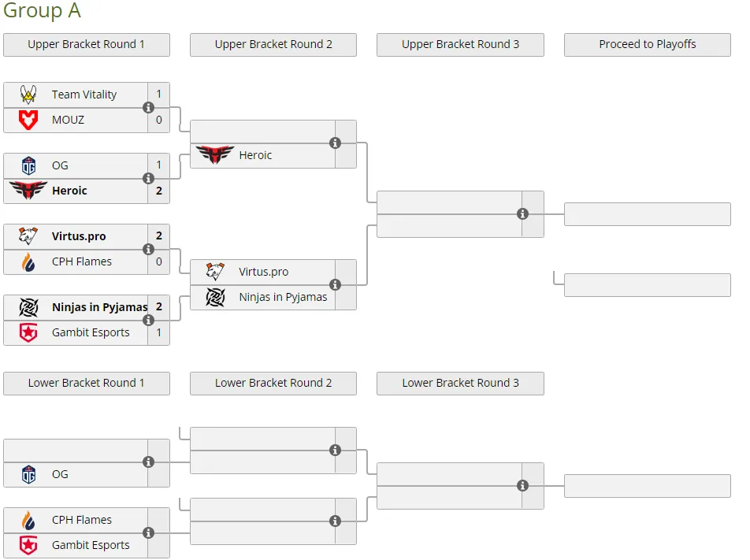Click the Group A heading

tap(42, 10)
